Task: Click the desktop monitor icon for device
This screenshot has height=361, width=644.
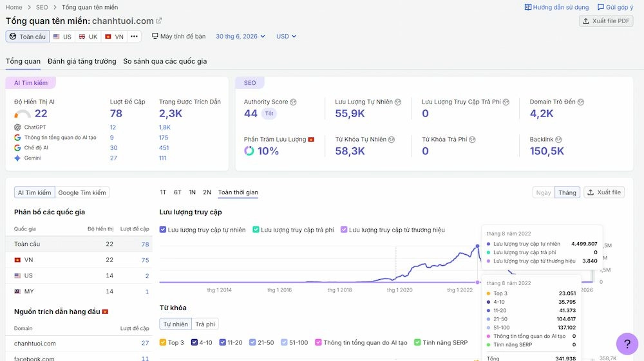Action: click(x=155, y=36)
